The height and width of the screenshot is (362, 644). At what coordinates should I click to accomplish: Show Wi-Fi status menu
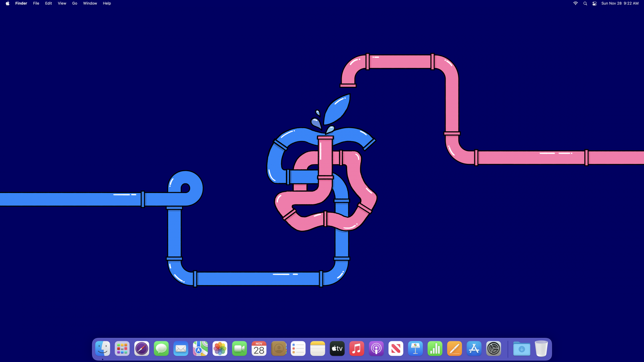(575, 3)
